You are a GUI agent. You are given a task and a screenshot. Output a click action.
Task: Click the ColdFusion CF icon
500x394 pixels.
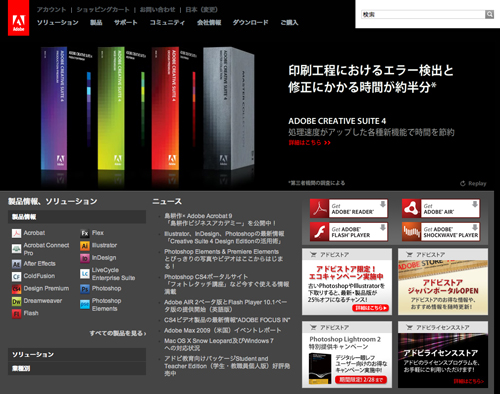(16, 276)
